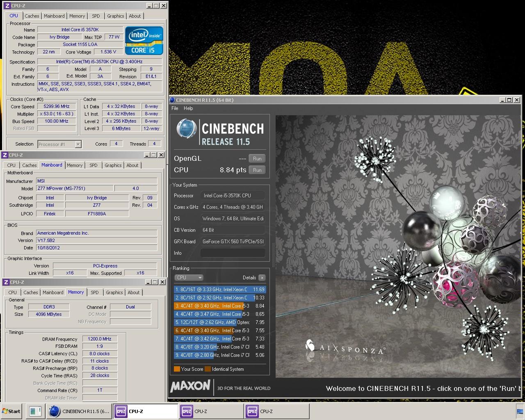
Task: Select ranking row 8 Core i7 5.48
Action: [220, 347]
